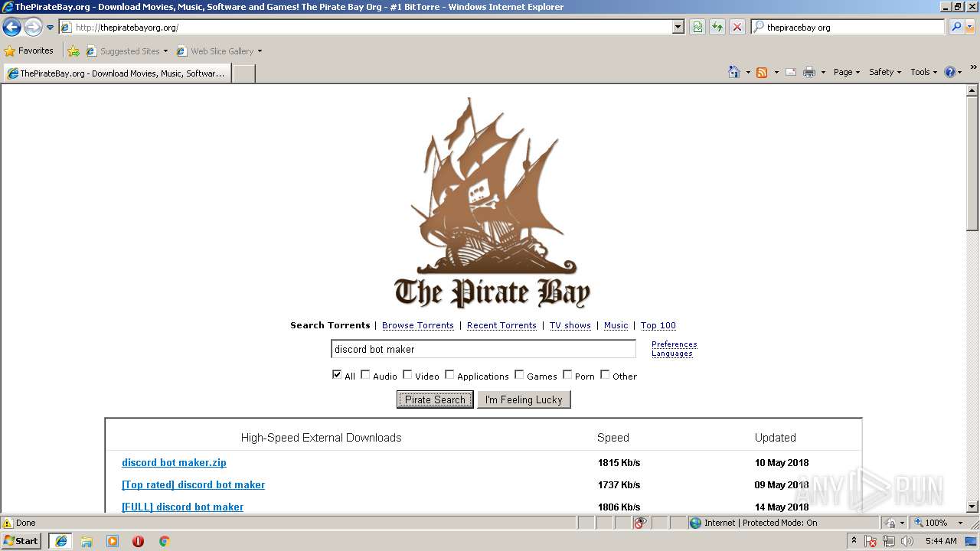
Task: Stop loading with the red X icon
Action: (737, 27)
